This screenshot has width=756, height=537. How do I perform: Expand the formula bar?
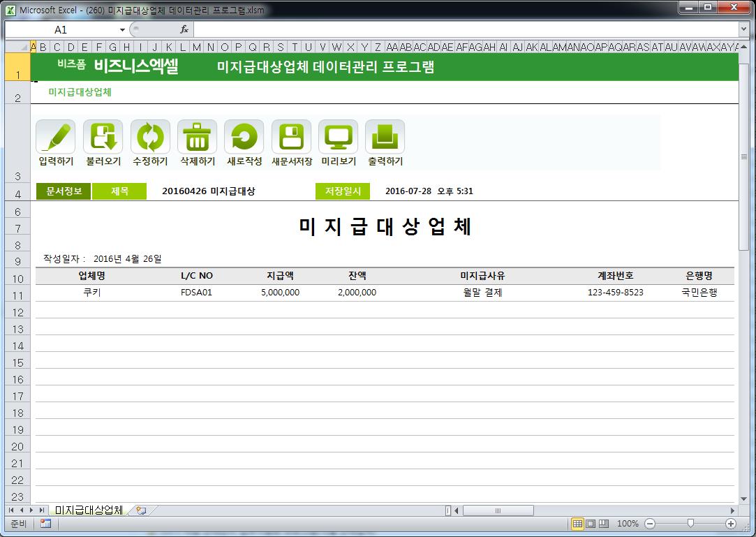point(743,29)
